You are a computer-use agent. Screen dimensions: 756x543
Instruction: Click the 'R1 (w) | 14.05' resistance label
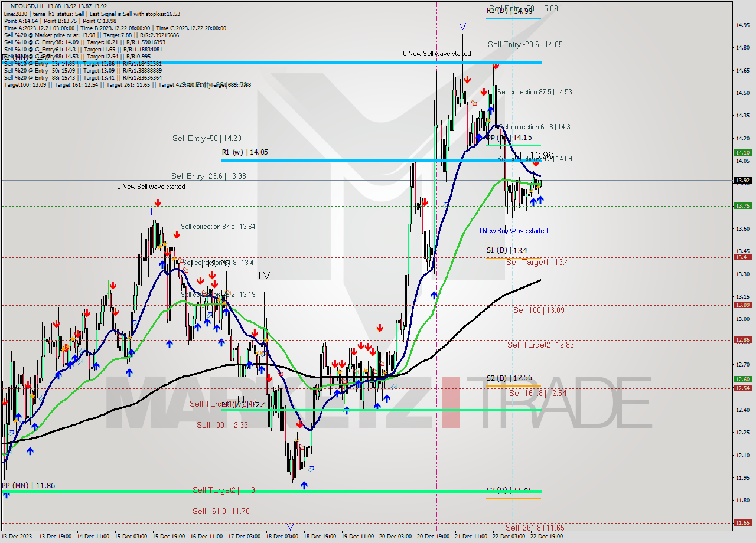[x=245, y=152]
